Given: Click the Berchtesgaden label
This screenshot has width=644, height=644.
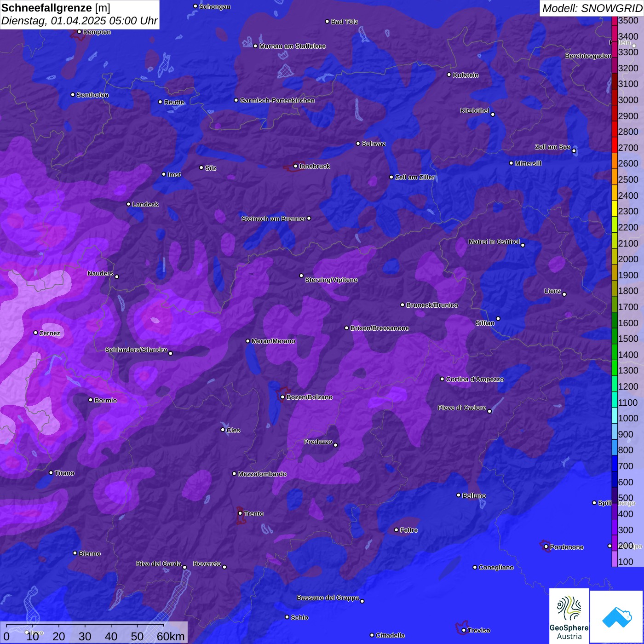Looking at the screenshot, I should pos(588,56).
